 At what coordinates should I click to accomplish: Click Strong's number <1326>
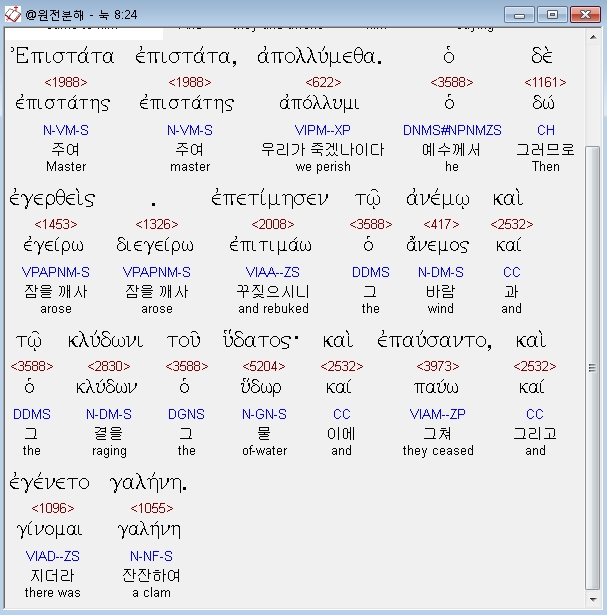[156, 224]
